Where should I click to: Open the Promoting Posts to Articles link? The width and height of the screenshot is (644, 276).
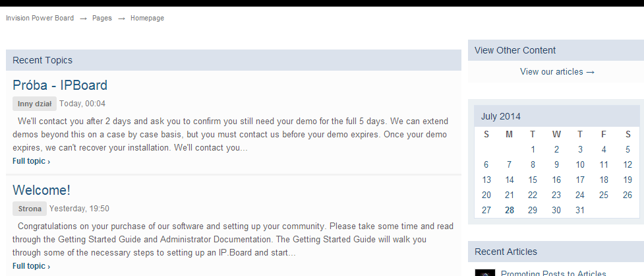(554, 273)
